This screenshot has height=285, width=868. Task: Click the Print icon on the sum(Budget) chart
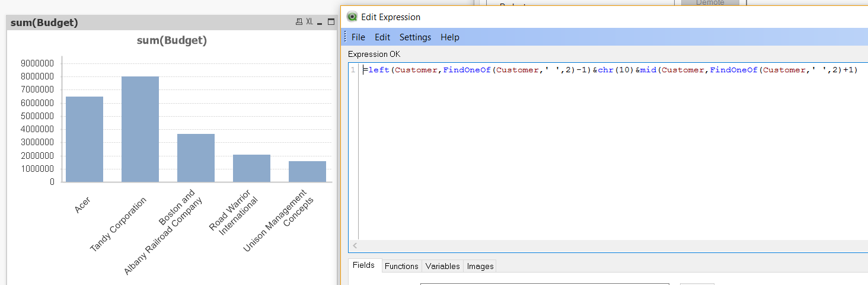(299, 22)
